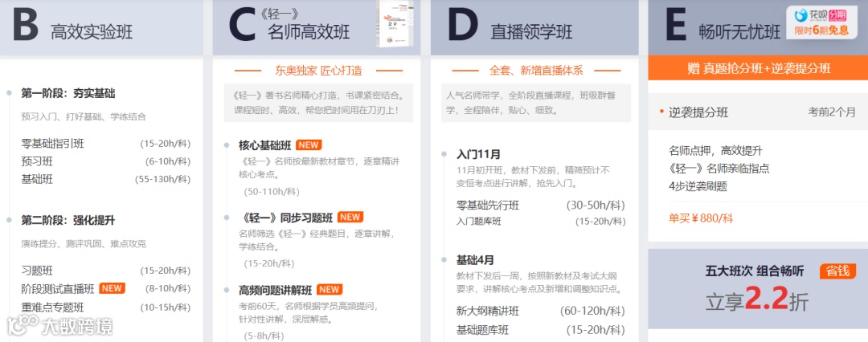Image resolution: width=868 pixels, height=342 pixels.
Task: Click 全套、新增直播体系 orange heading
Action: [x=536, y=71]
